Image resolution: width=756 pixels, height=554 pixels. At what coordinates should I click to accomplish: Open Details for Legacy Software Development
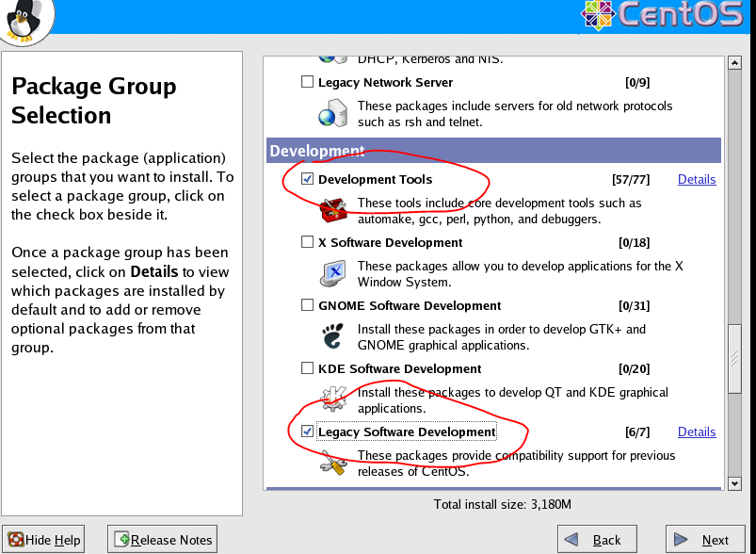tap(697, 432)
